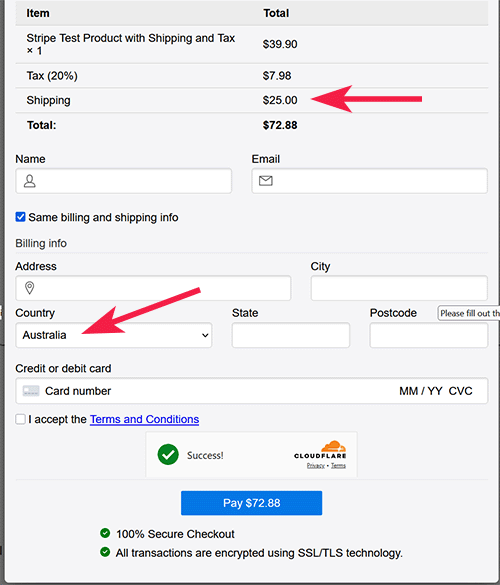Focus the State input field
This screenshot has height=585, width=500.
point(291,335)
